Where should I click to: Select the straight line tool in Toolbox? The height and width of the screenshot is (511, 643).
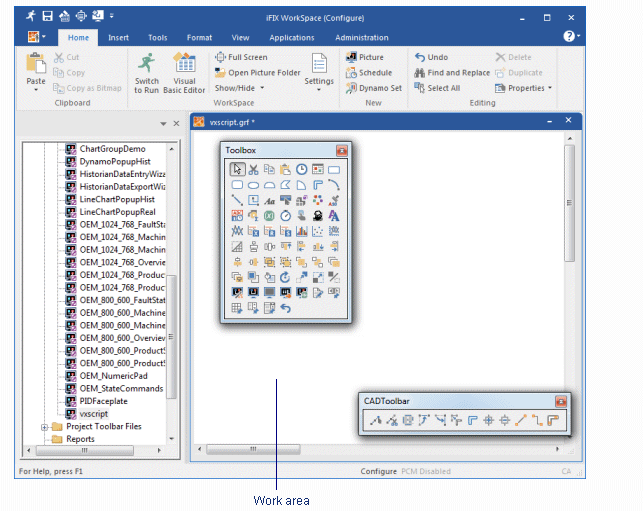(x=237, y=200)
